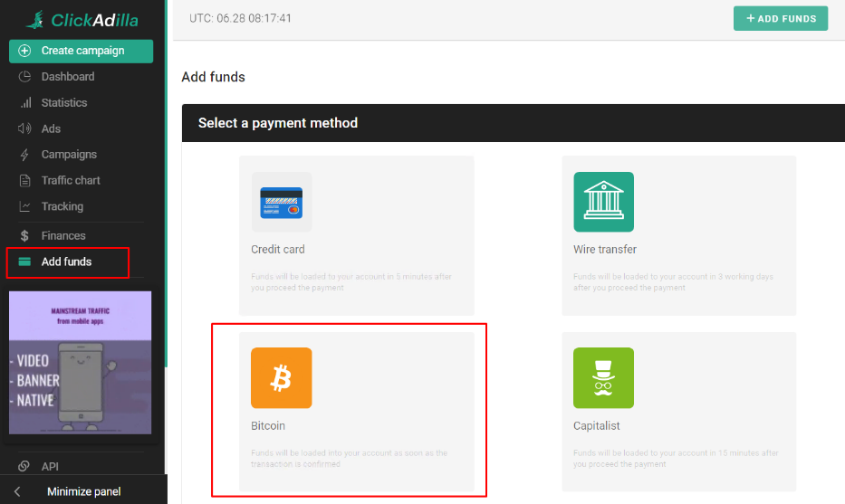Click Capitalist description text
This screenshot has width=845, height=504.
click(x=676, y=458)
